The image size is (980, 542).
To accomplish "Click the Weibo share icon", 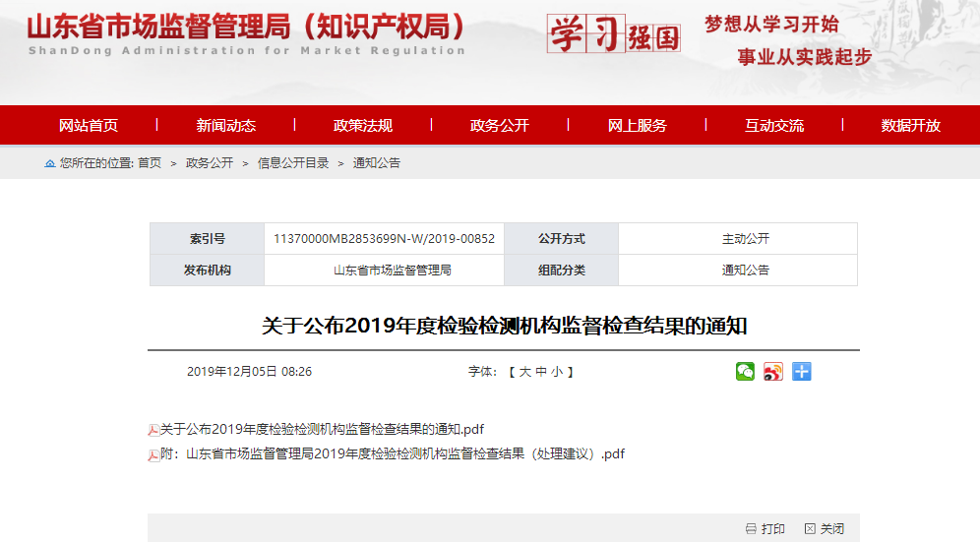I will 773,372.
